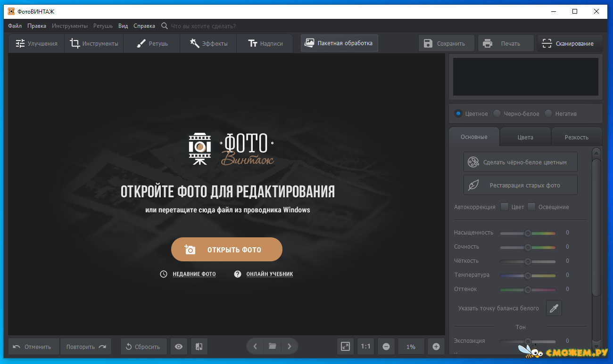Click the Температура slider handle
613x364 pixels.
pos(528,275)
